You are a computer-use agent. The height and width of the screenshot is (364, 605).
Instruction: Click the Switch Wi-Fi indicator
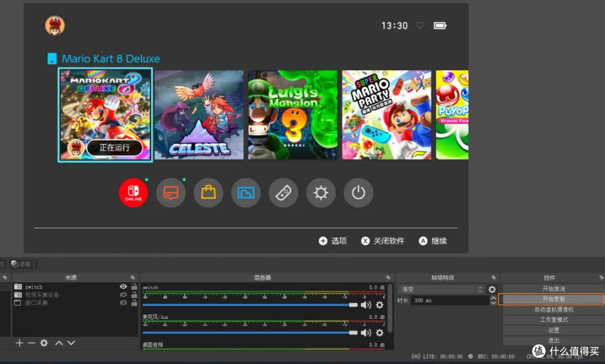[x=420, y=26]
